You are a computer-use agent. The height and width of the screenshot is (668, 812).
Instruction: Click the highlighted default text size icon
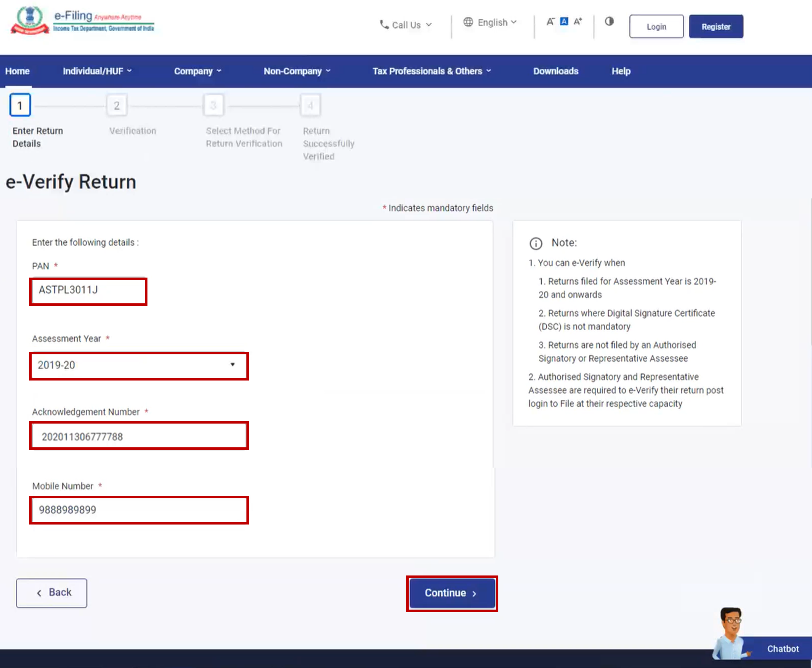click(x=564, y=21)
